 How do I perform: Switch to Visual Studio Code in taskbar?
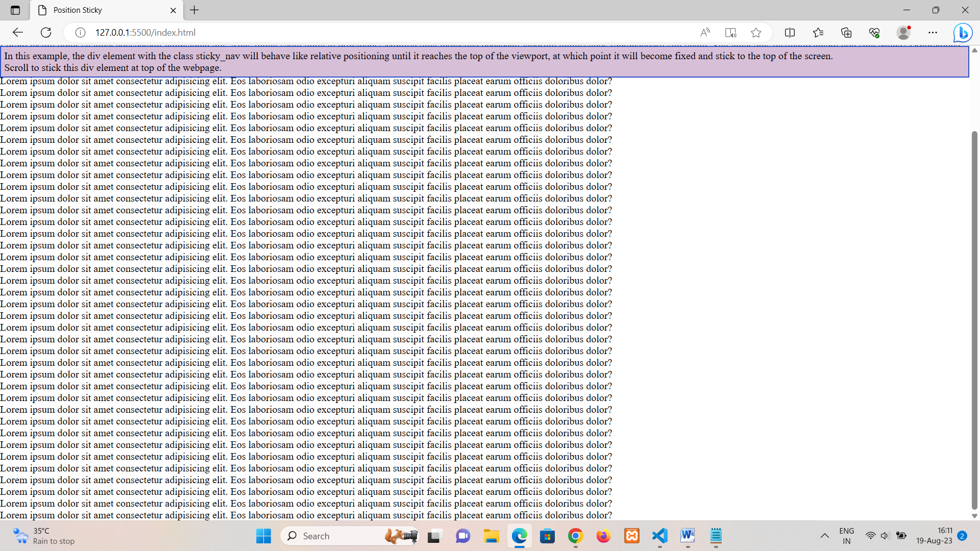click(660, 536)
